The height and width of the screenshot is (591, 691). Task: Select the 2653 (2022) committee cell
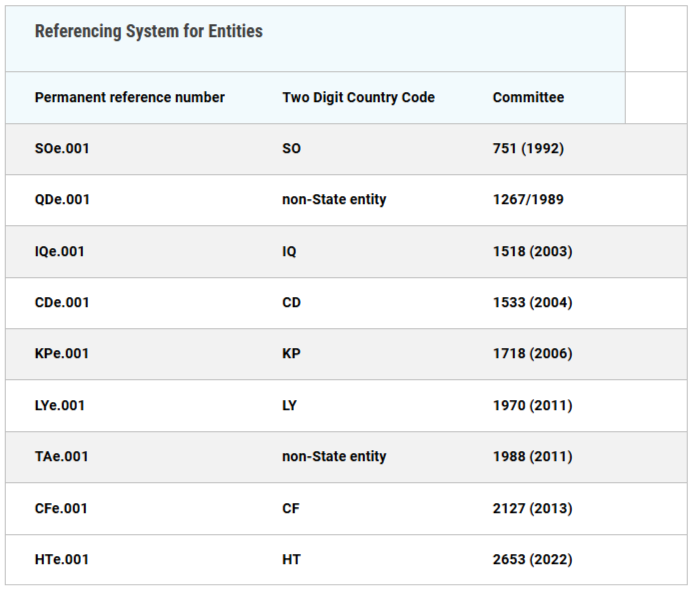532,560
